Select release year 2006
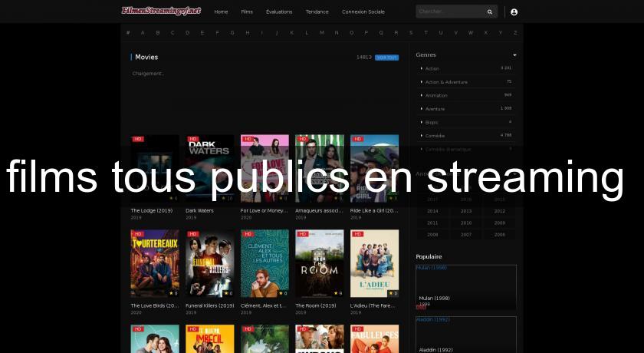 500,235
